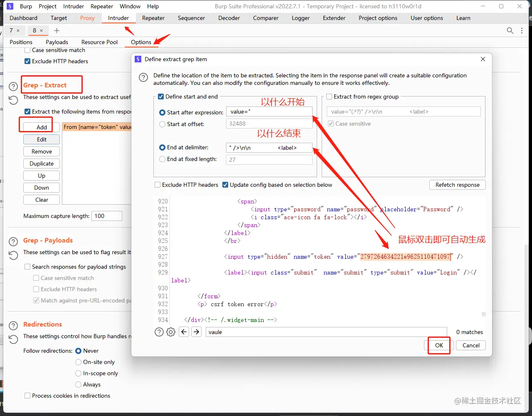Click End at delimiter text field
The width and height of the screenshot is (532, 416).
coord(269,148)
